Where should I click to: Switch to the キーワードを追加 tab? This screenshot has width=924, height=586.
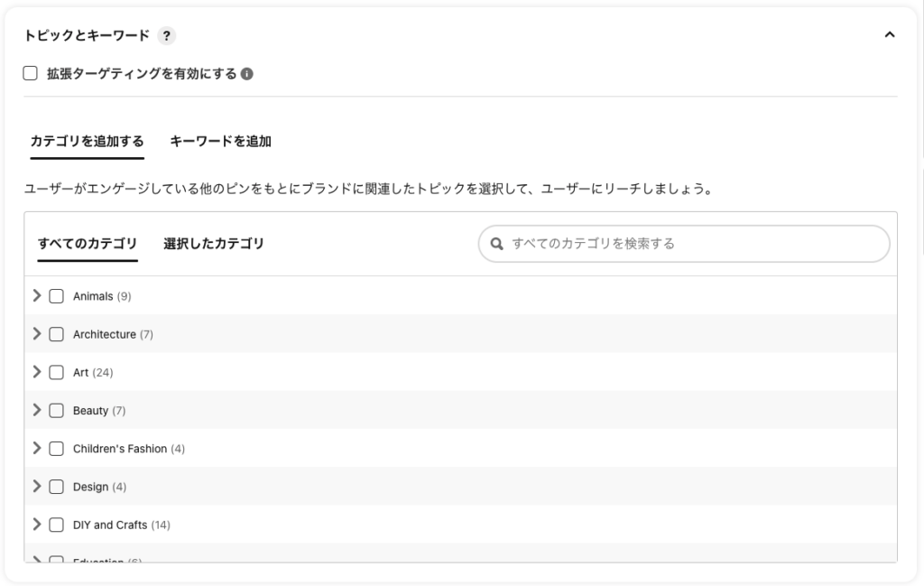[220, 142]
